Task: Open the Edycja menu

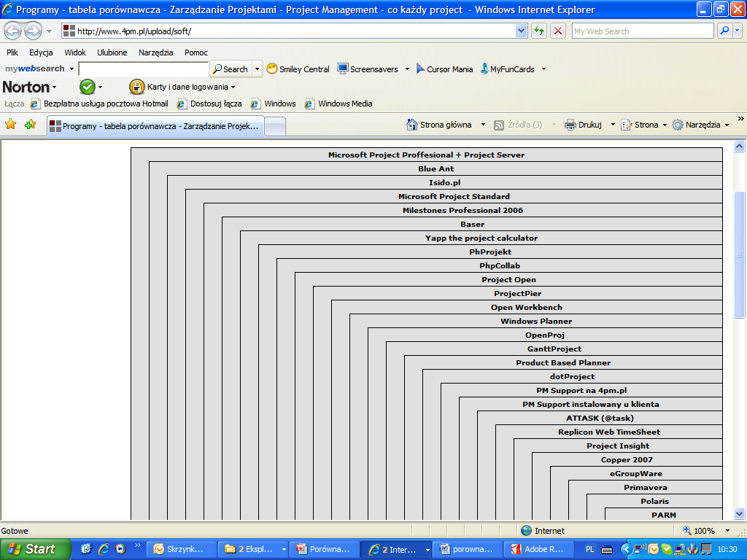Action: pos(41,52)
